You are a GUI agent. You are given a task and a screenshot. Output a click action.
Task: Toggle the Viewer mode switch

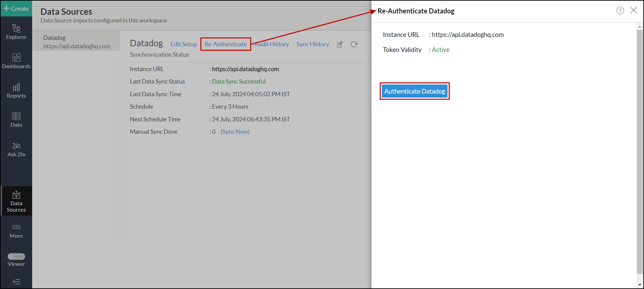[16, 256]
